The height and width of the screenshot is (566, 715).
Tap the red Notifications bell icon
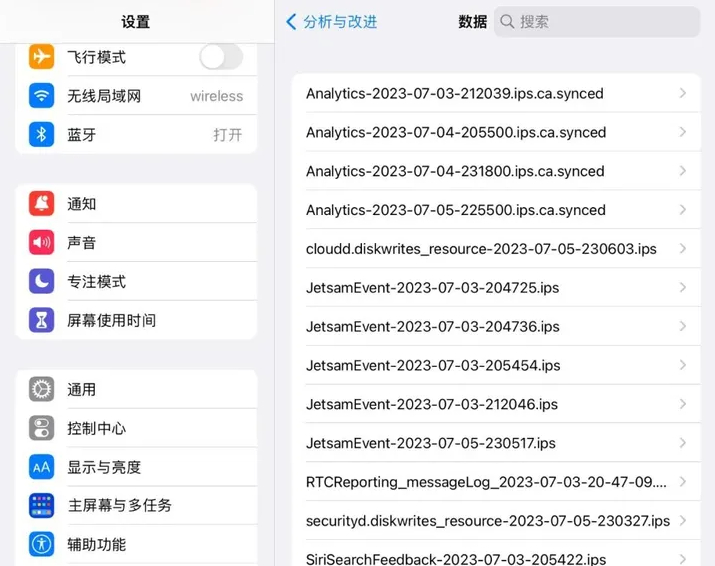coord(41,204)
